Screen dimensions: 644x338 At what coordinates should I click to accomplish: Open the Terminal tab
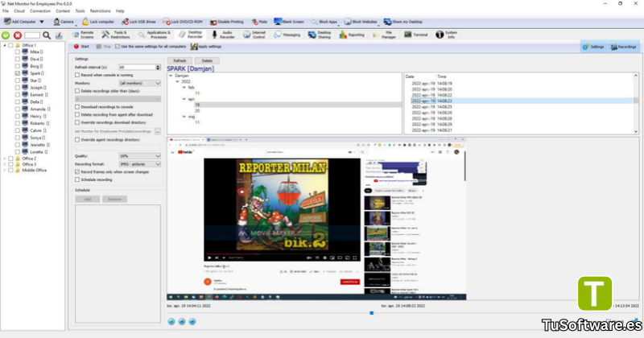tap(416, 35)
